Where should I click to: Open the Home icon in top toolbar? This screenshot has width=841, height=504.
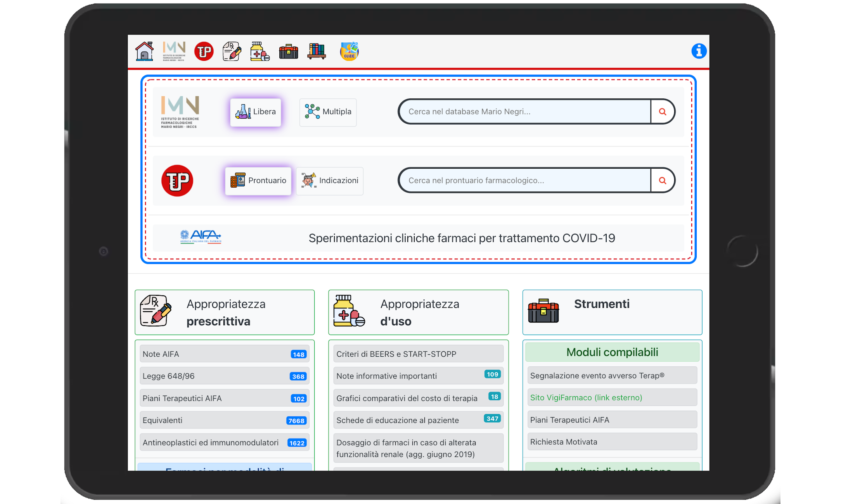144,51
